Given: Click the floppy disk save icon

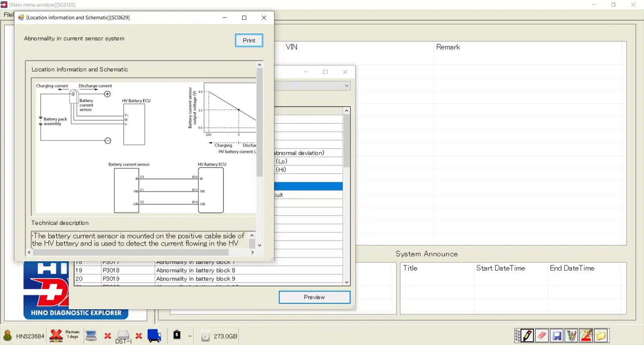Looking at the screenshot, I should tap(557, 335).
